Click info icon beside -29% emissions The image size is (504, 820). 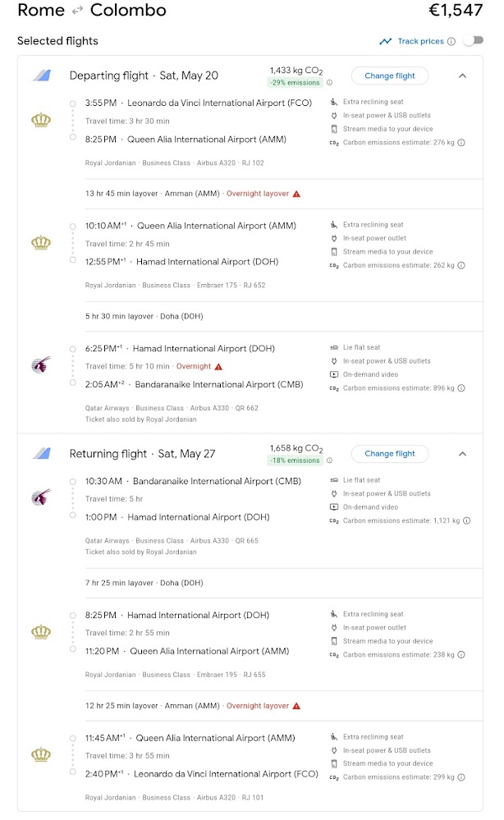[330, 83]
